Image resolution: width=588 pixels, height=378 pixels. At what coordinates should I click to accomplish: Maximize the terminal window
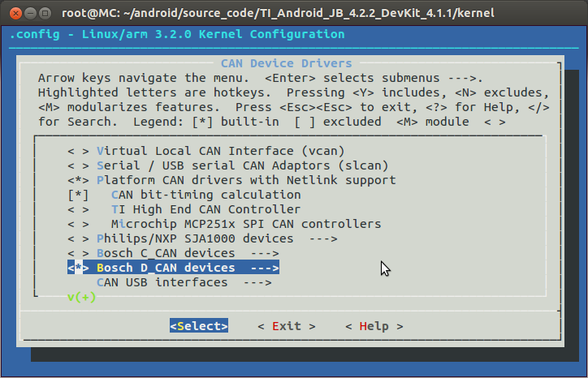(45, 14)
